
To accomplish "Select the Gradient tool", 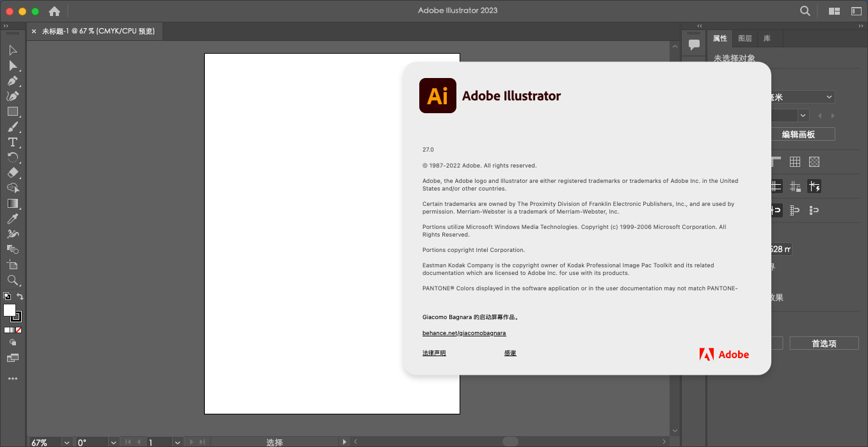I will 13,203.
